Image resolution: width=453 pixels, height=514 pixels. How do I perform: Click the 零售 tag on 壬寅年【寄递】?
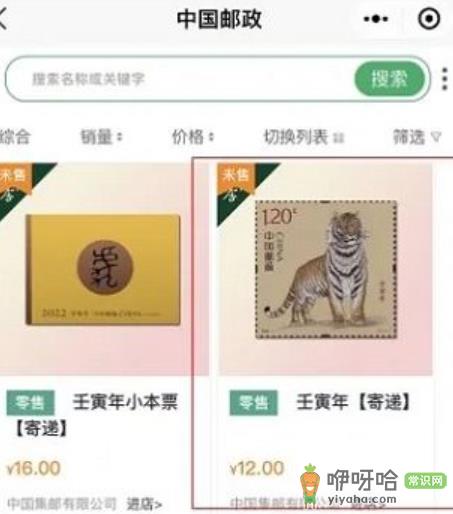254,403
